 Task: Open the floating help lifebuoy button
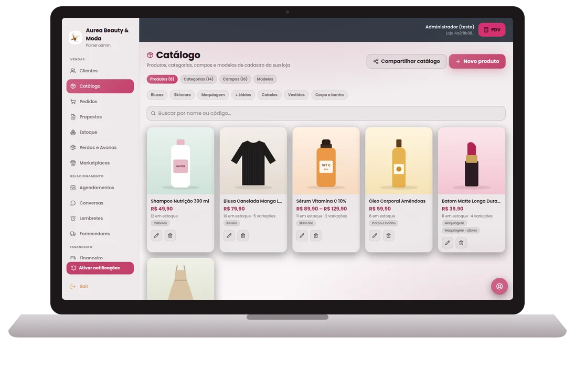point(499,286)
